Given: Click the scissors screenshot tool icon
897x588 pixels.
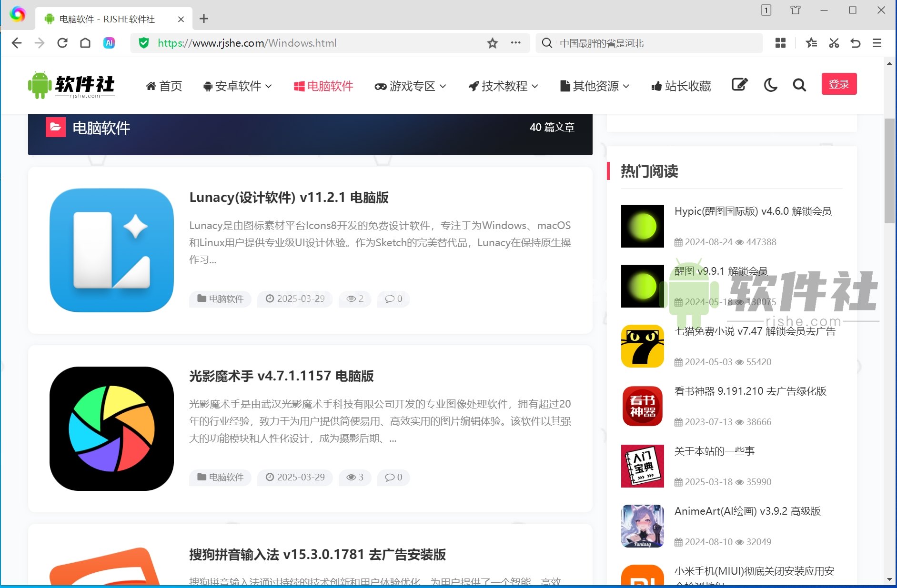Looking at the screenshot, I should pyautogui.click(x=834, y=43).
